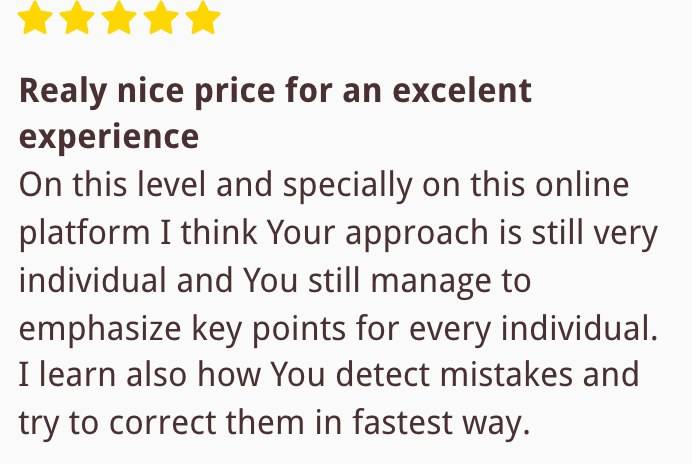692x464 pixels.
Task: Click the word "emphasize" in the review text
Action: click(x=100, y=330)
